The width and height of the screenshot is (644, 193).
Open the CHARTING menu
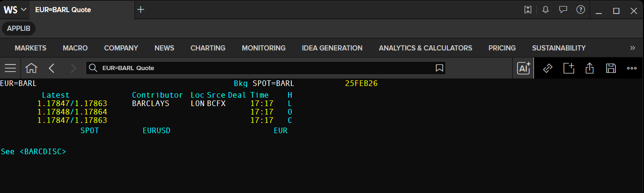coord(208,48)
